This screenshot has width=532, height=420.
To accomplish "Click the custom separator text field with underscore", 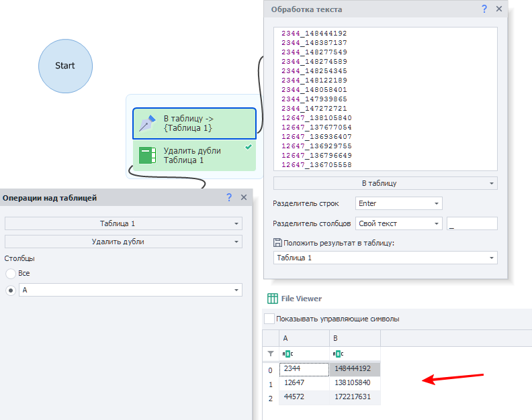I will (x=473, y=223).
